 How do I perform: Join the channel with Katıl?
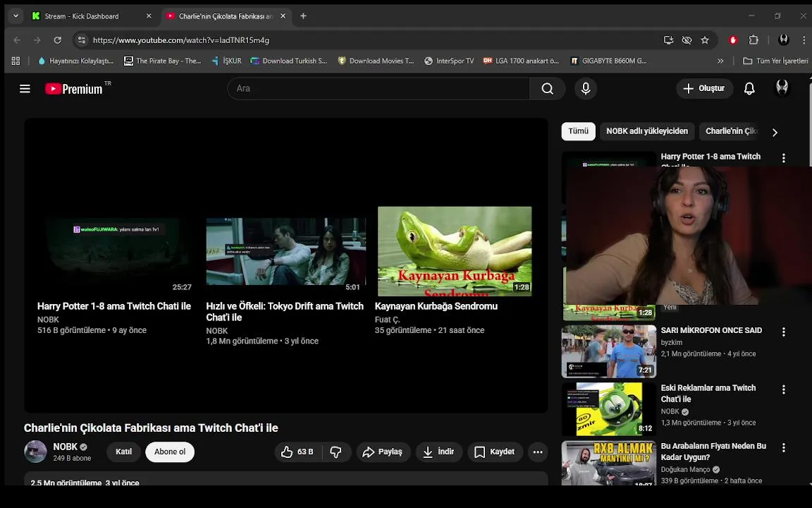click(124, 452)
